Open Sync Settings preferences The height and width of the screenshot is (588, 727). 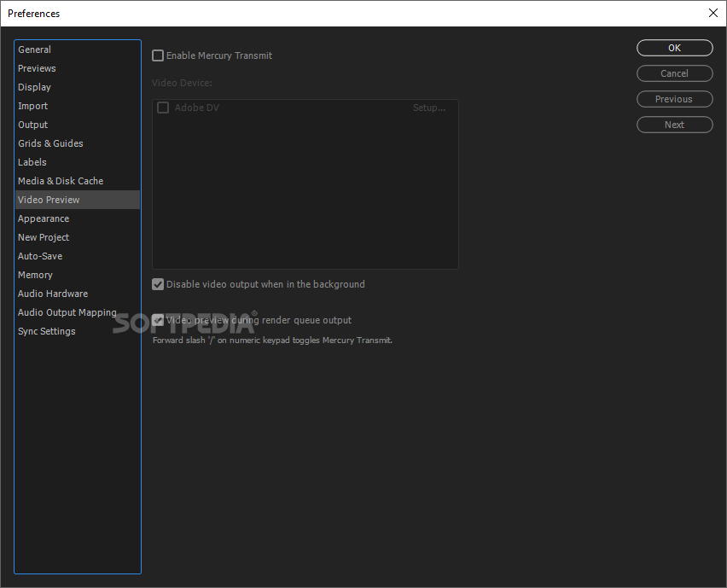pos(78,331)
